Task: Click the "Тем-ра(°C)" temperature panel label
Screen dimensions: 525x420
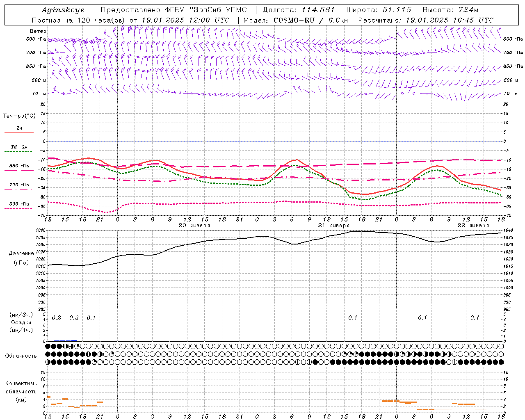Action: pyautogui.click(x=19, y=116)
